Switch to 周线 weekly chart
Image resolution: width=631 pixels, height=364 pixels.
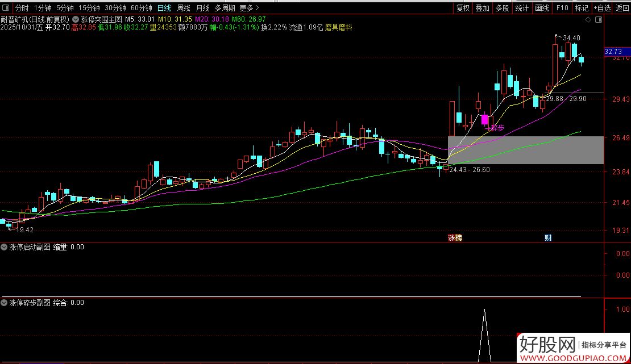coord(184,8)
